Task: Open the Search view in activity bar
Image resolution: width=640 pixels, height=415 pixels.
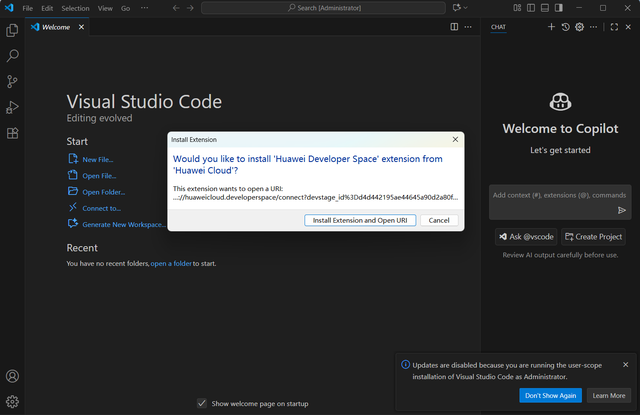Action: [x=12, y=56]
